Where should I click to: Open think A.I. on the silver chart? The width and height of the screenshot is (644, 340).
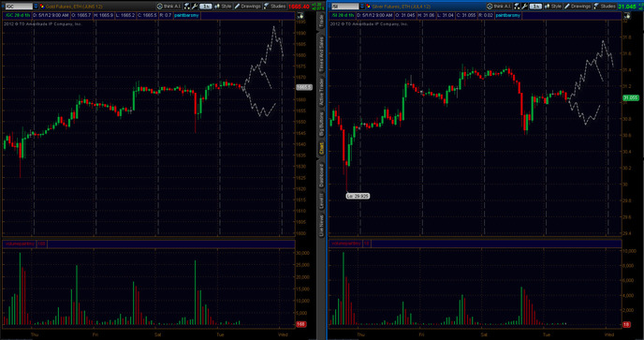499,7
